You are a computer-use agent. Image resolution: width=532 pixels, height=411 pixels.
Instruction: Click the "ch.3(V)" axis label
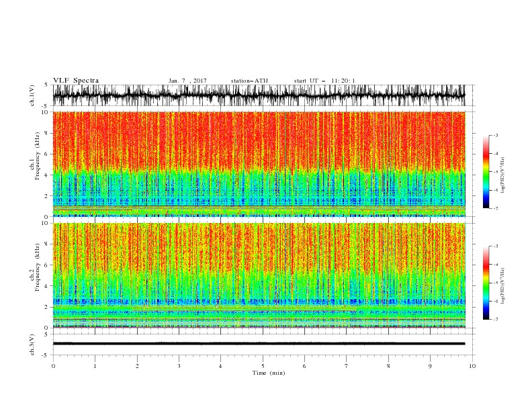coord(32,345)
